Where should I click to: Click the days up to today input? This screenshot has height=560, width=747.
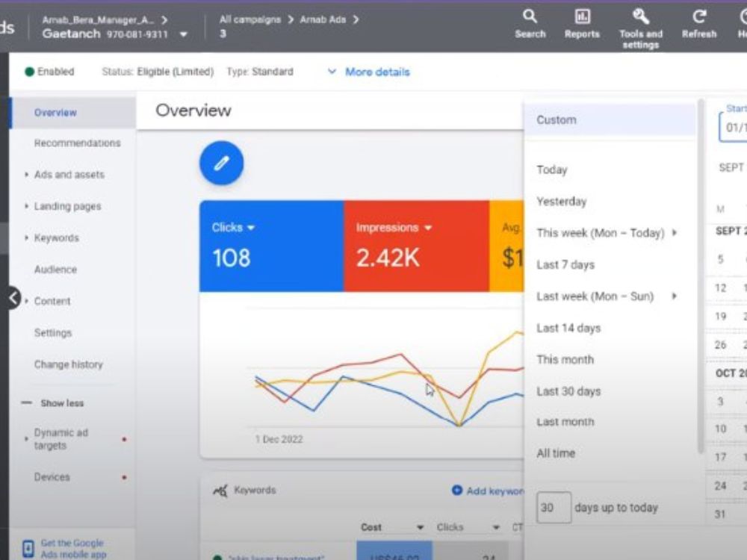pos(554,508)
